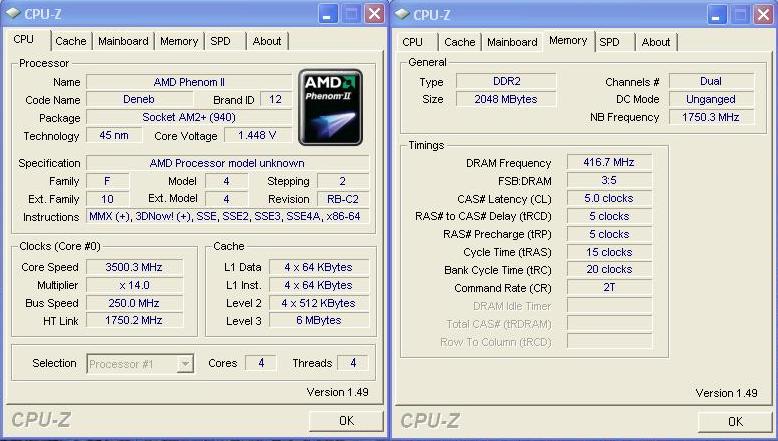Screen dimensions: 778x441
Task: Click DC Mode value Unganged
Action: tap(711, 99)
